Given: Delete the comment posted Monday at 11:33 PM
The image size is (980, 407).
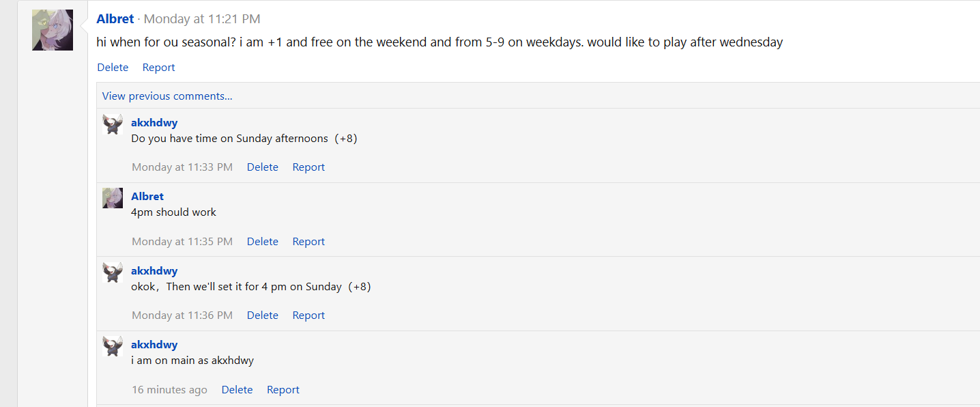Looking at the screenshot, I should pyautogui.click(x=262, y=167).
